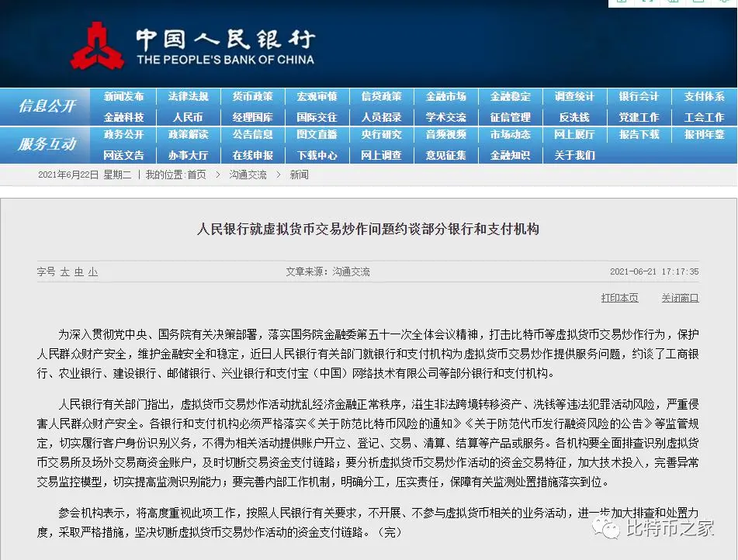Select 金融科技 in navigation
This screenshot has height=560, width=738.
pyautogui.click(x=123, y=117)
